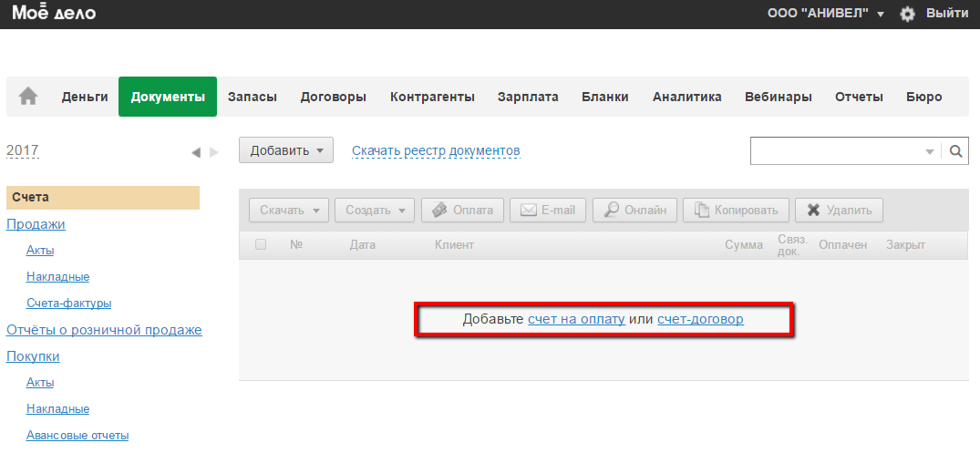The height and width of the screenshot is (453, 980).
Task: Click the Закрыт column header
Action: pyautogui.click(x=905, y=245)
